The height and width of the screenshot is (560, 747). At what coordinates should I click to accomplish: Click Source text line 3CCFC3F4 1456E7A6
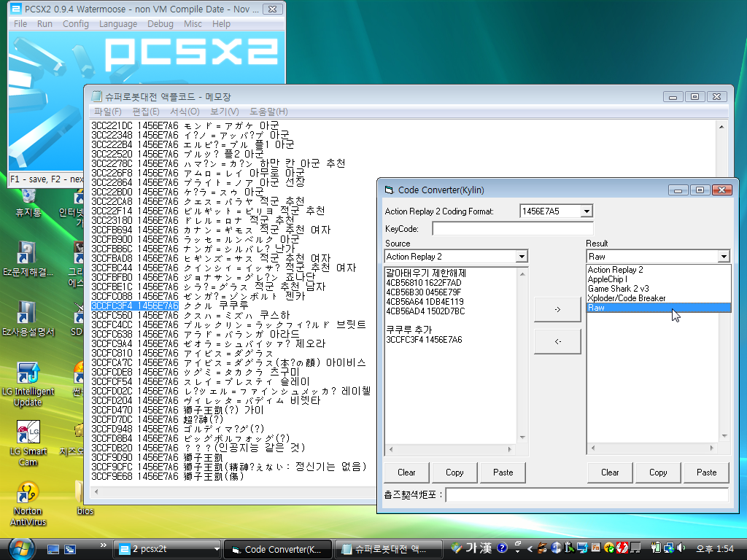click(x=424, y=340)
